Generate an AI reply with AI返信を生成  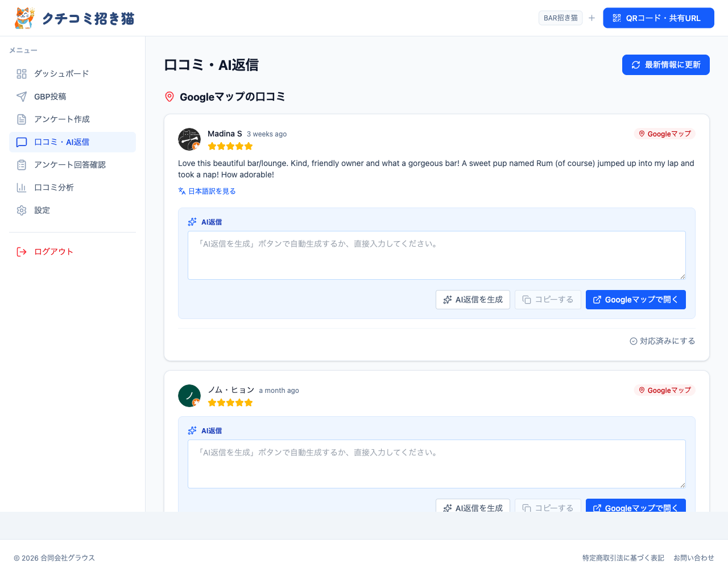tap(473, 300)
